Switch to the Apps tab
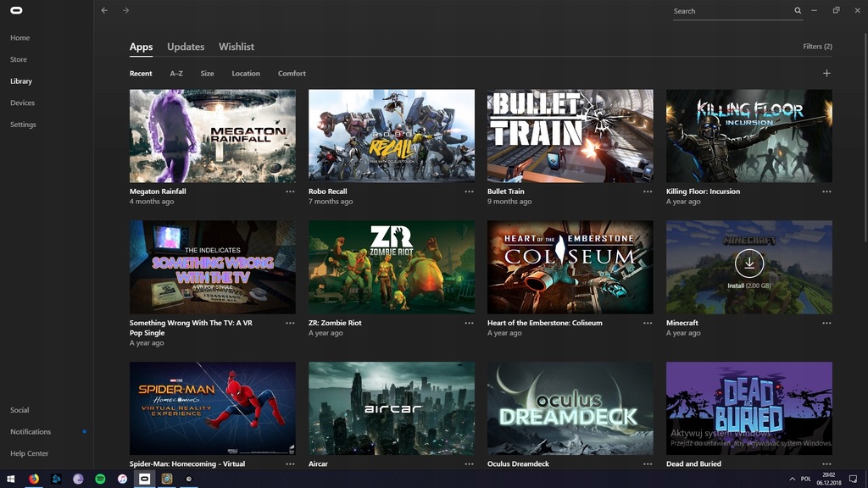 click(x=142, y=47)
